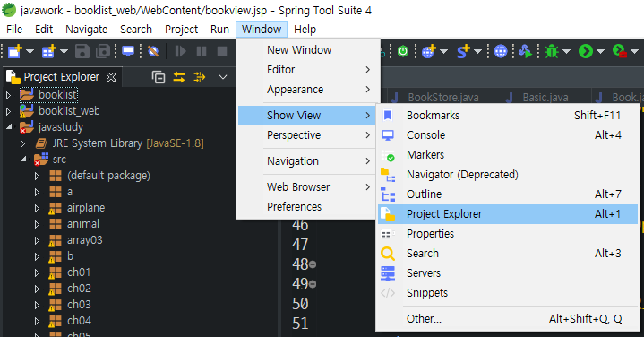644x337 pixels.
Task: Open Project Explorer View Menu dropdown arrow
Action: tap(223, 77)
